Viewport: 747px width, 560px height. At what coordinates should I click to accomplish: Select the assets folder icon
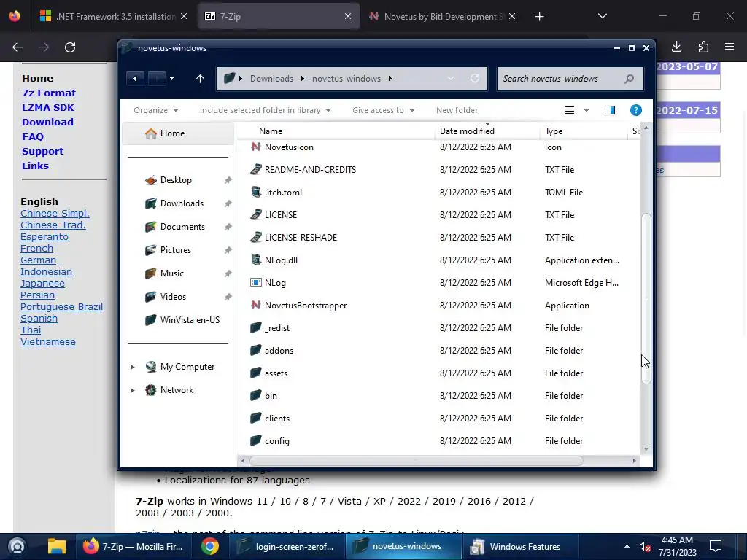pyautogui.click(x=256, y=373)
